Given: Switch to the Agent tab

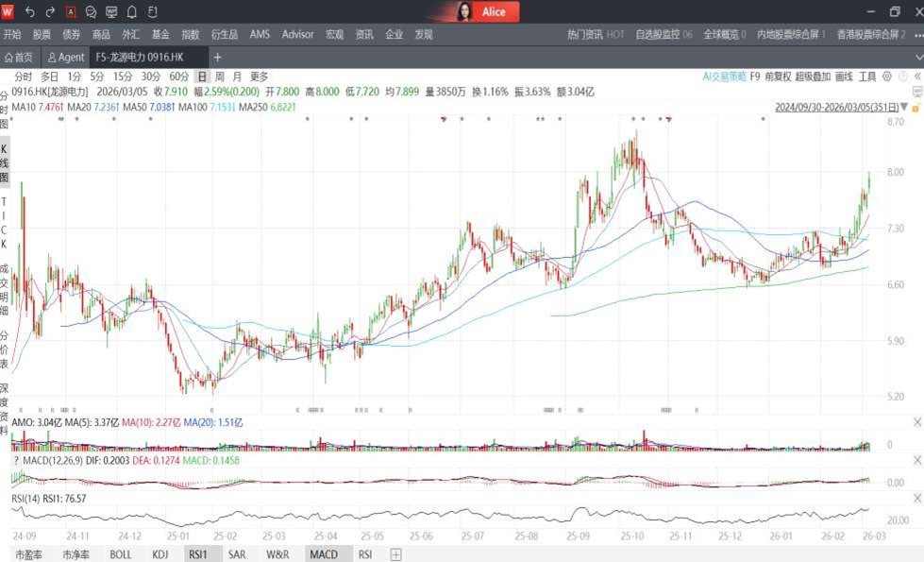Looking at the screenshot, I should 66,58.
